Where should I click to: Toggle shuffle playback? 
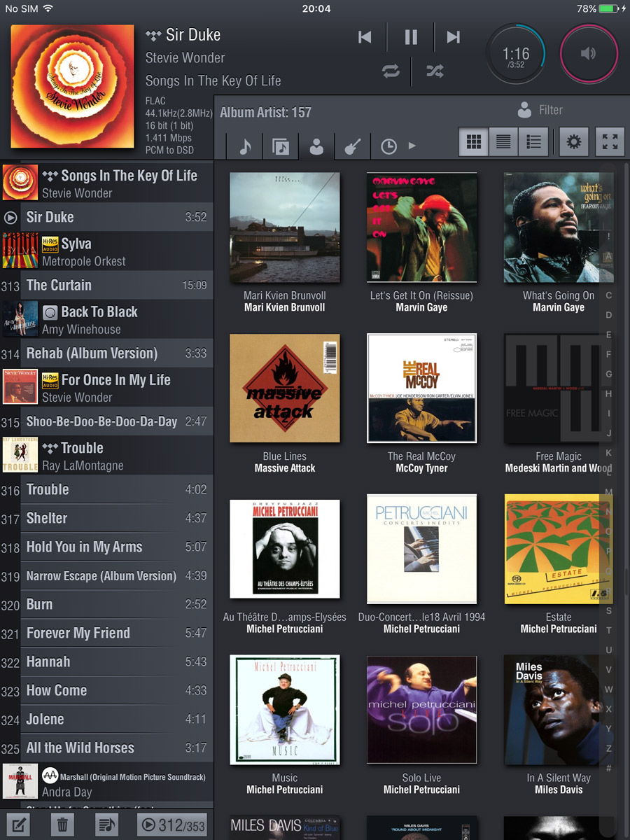click(435, 71)
